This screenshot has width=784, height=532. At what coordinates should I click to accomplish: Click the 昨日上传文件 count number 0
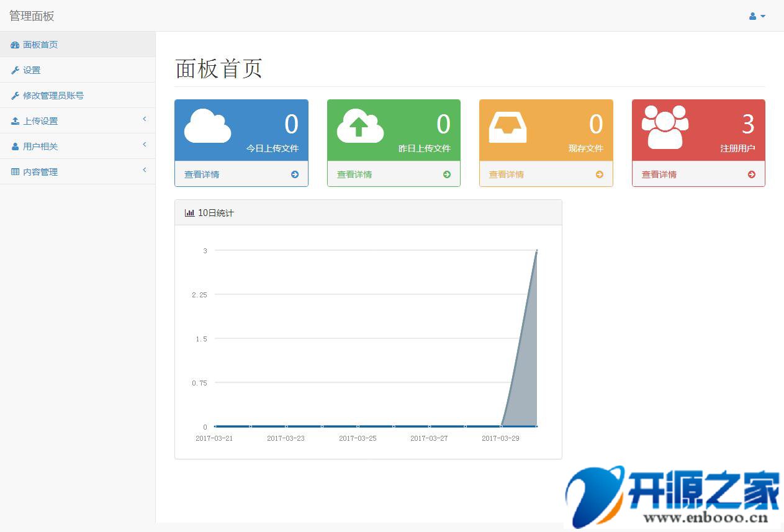(x=444, y=124)
